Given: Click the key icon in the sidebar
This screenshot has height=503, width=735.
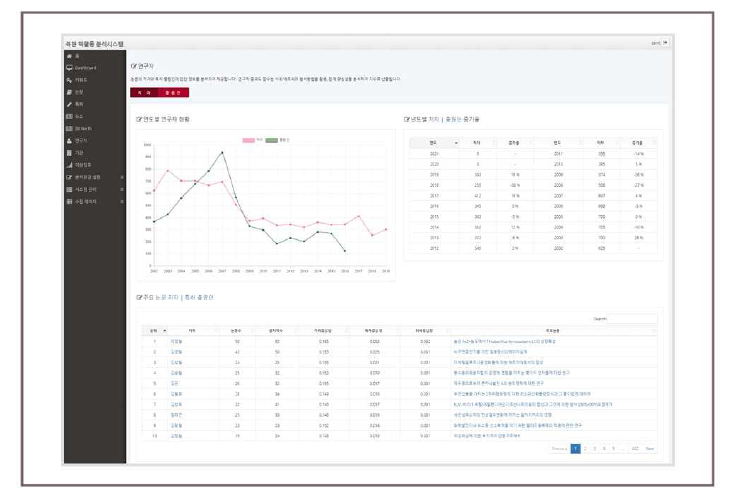Looking at the screenshot, I should point(69,79).
